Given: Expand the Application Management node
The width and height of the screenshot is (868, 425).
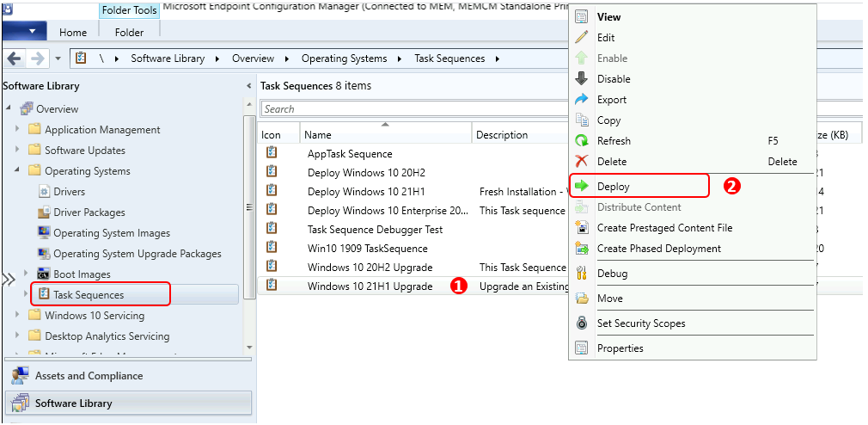Looking at the screenshot, I should click(x=17, y=129).
